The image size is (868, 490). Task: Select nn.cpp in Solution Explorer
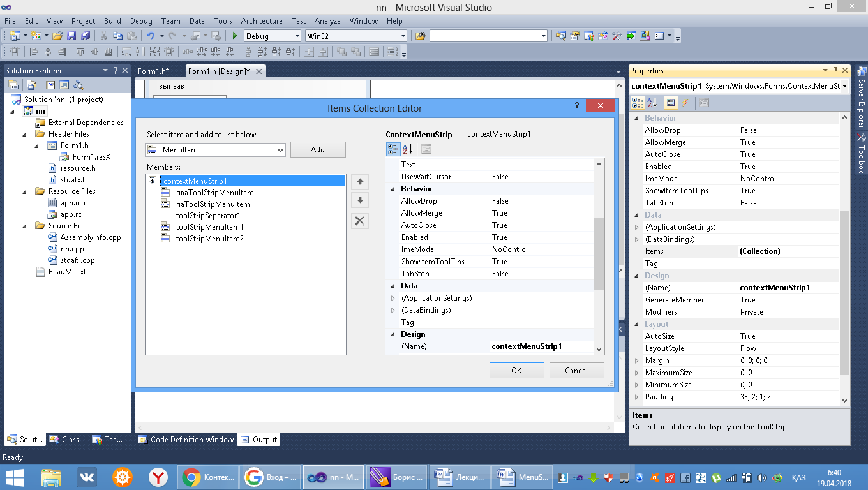click(71, 249)
